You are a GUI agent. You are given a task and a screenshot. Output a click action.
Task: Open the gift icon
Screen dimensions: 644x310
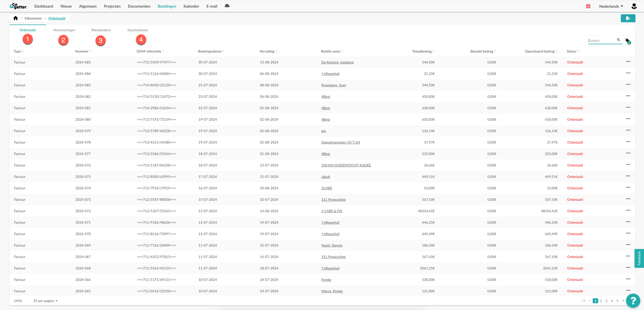click(x=588, y=6)
